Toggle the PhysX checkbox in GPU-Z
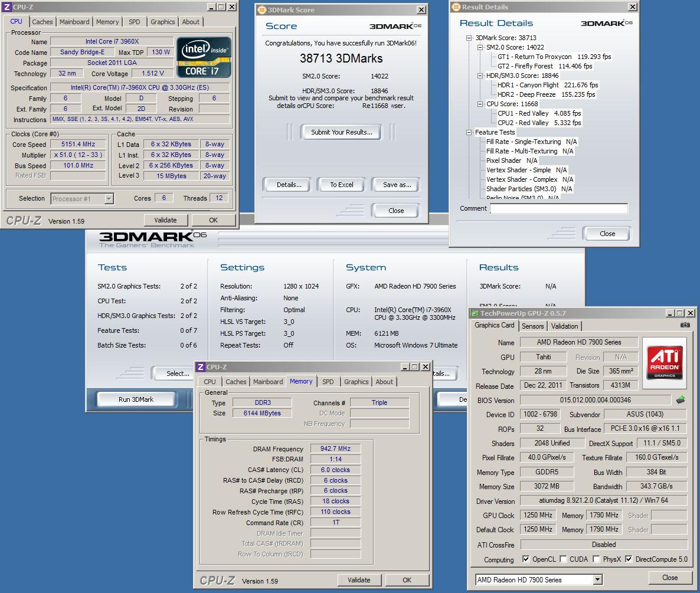Image resolution: width=700 pixels, height=593 pixels. point(596,559)
